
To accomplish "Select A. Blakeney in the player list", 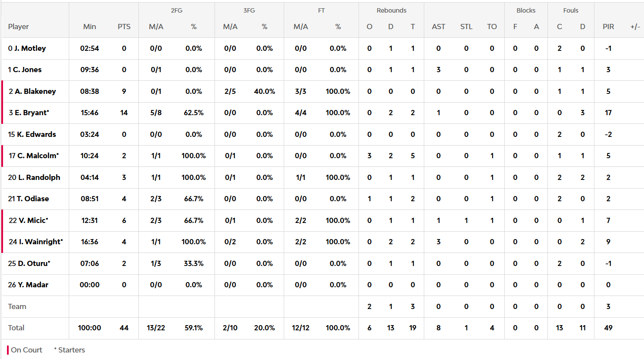I will click(x=35, y=91).
